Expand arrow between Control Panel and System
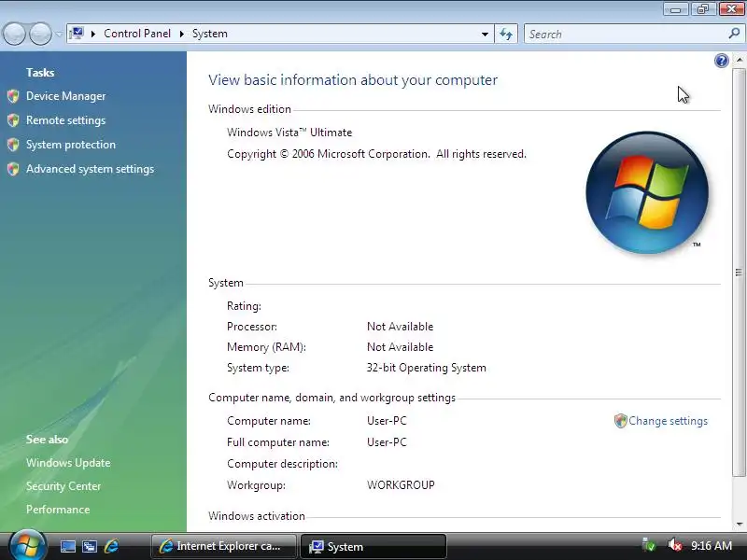747x560 pixels. tap(181, 34)
